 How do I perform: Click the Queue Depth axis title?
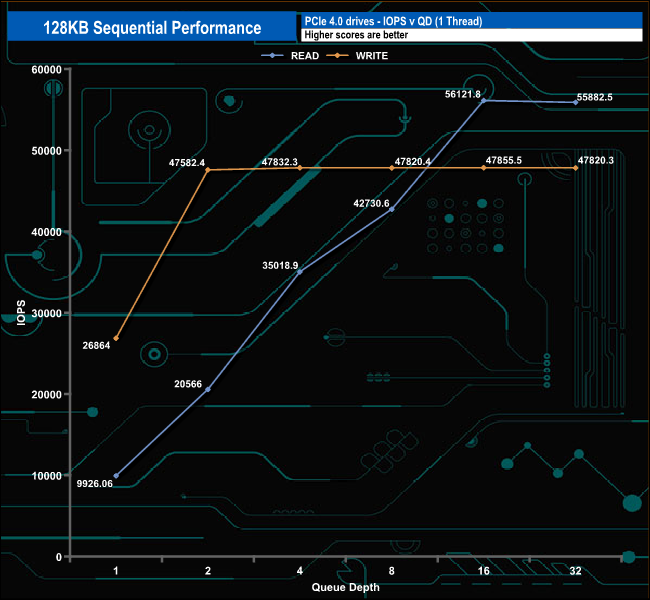click(345, 588)
